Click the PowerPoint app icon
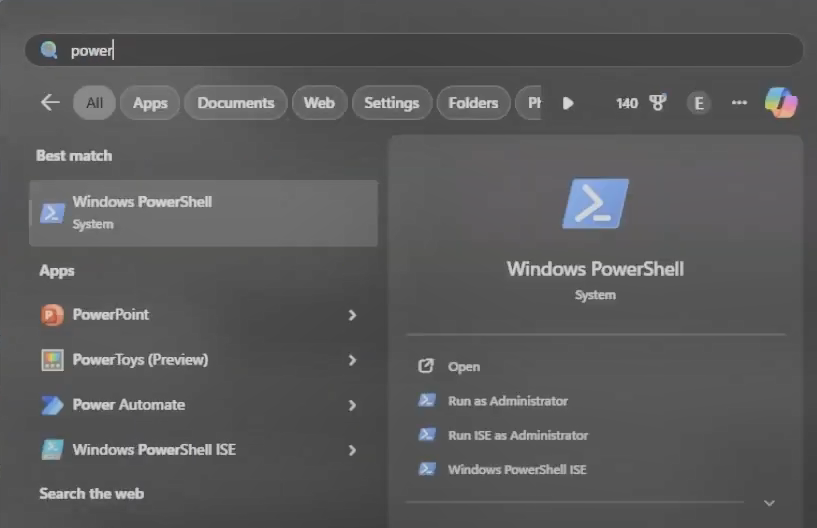 tap(52, 315)
